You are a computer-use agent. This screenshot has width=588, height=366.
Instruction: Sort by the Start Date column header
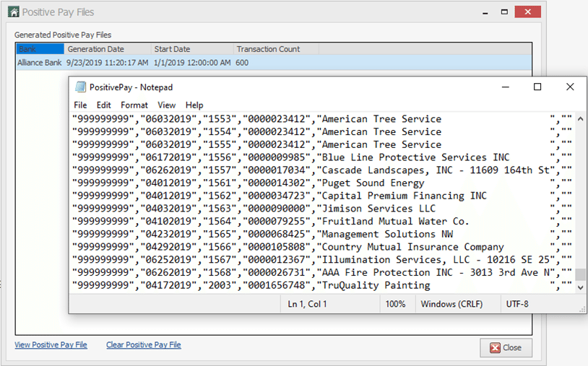pyautogui.click(x=192, y=49)
